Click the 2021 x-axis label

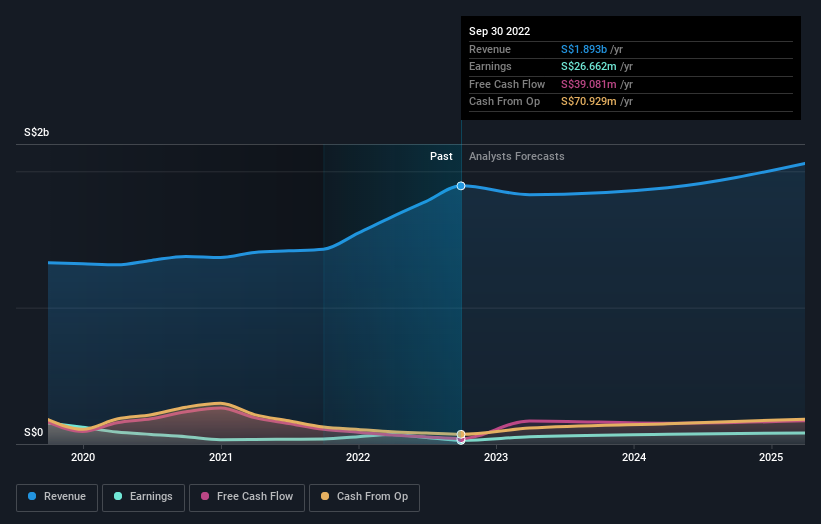[221, 458]
